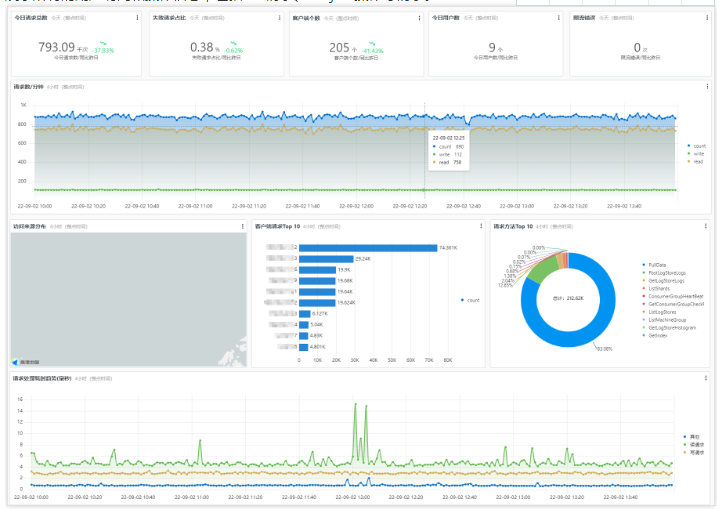Toggle the read series in requests-per-minute legend
The image size is (722, 510).
click(696, 162)
